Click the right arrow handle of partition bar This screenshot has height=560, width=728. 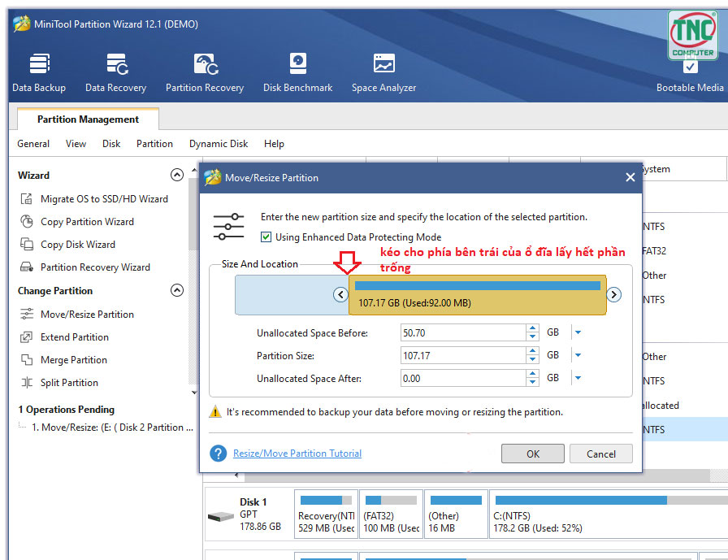(613, 294)
